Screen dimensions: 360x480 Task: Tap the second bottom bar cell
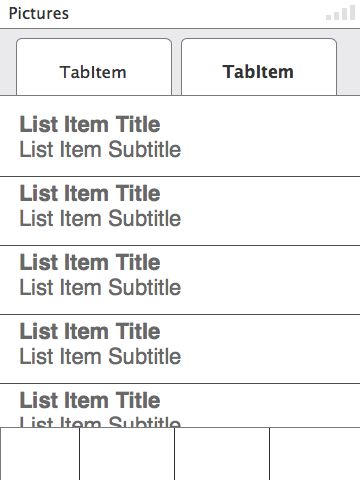[127, 454]
